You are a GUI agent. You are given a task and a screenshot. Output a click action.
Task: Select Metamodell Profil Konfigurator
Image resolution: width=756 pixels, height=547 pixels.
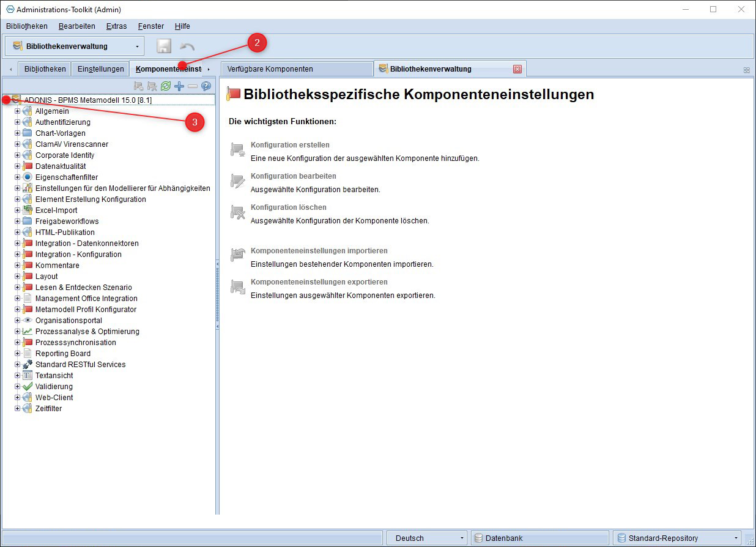tap(86, 310)
